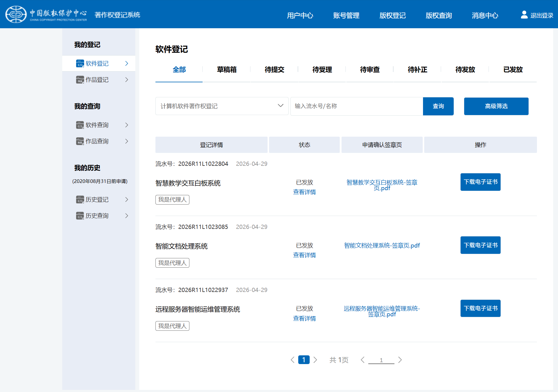Viewport: 558px width, 392px height.
Task: Expand the 历史查询 sidebar chevron
Action: pyautogui.click(x=127, y=216)
